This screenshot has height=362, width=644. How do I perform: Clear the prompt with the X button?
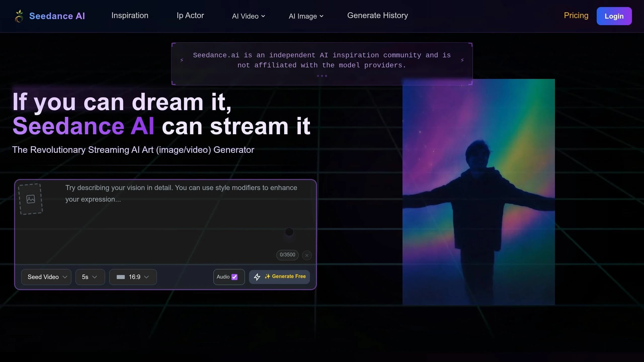tap(307, 255)
